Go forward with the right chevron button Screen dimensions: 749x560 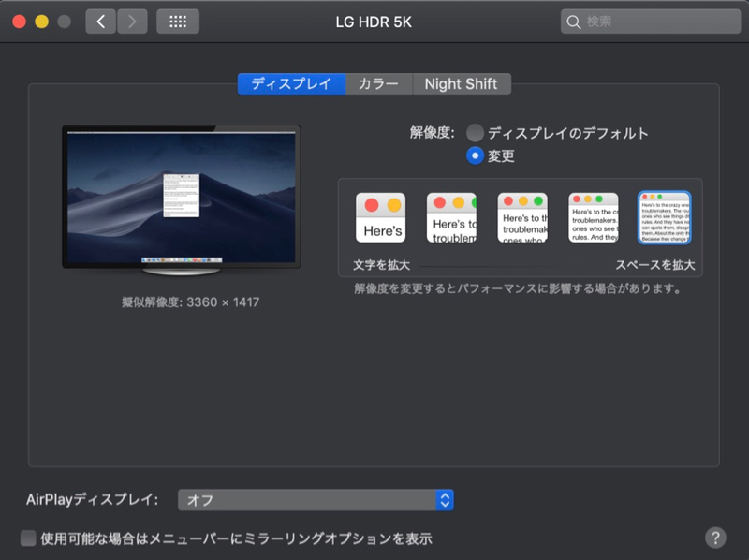coord(132,22)
